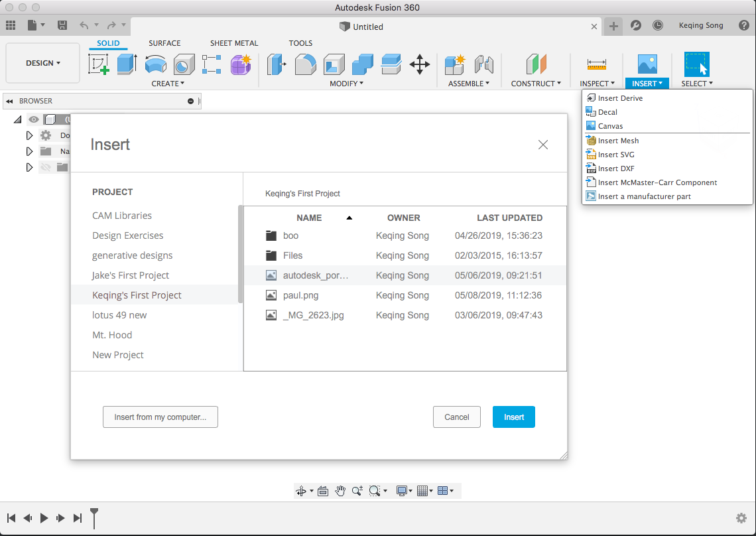Click the project list scrollbar
The image size is (756, 536).
[241, 254]
